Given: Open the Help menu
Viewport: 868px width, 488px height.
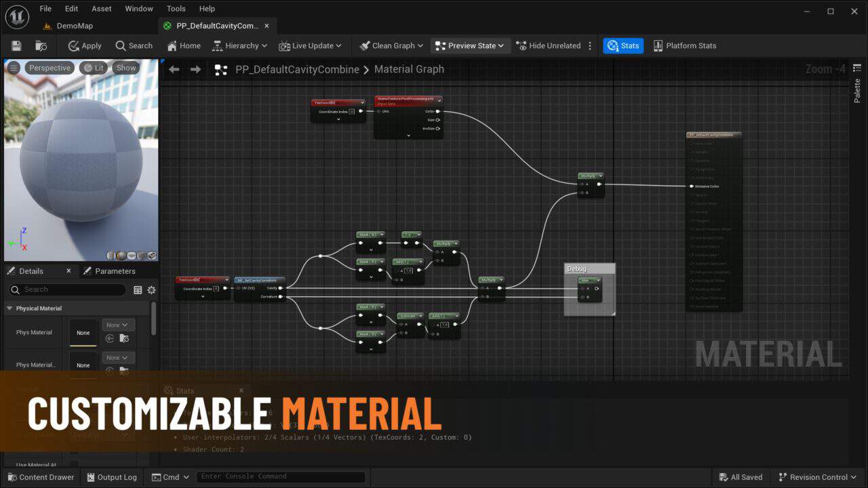Looking at the screenshot, I should pos(207,9).
